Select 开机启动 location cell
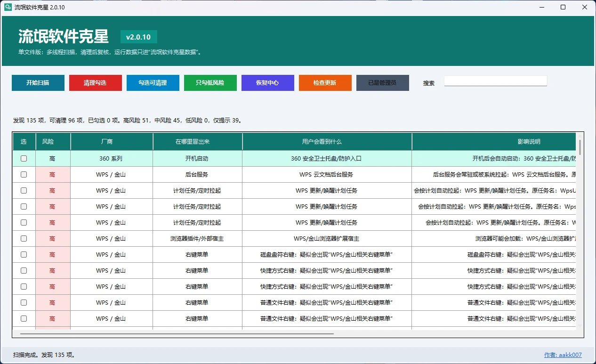Screen dimensions: 596x364 198,159
